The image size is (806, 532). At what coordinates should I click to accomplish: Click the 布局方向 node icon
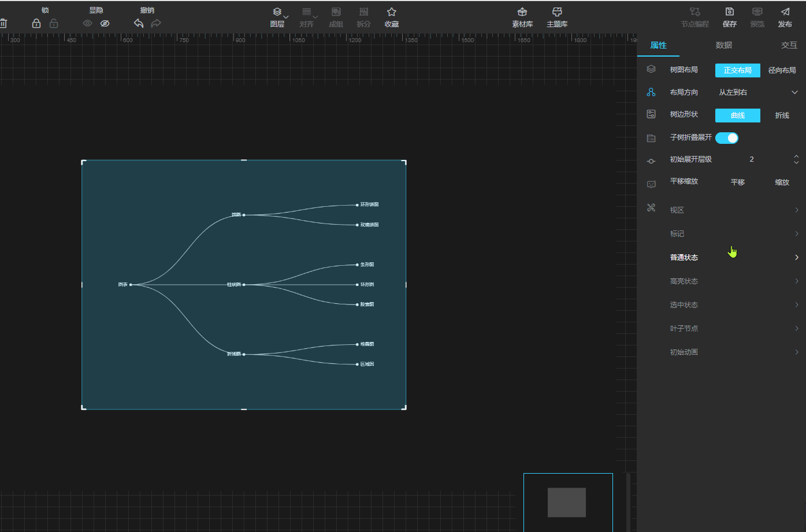tap(651, 92)
